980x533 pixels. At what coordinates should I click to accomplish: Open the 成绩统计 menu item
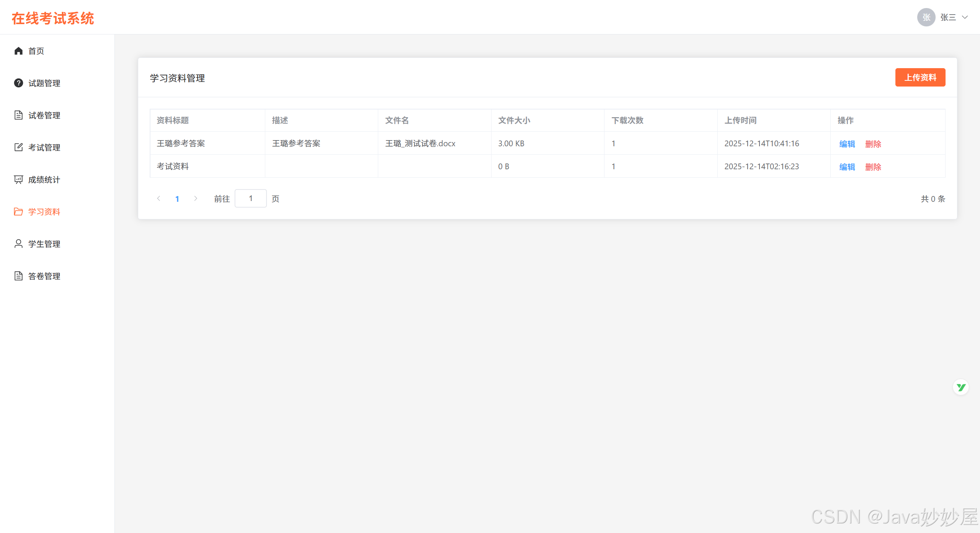44,180
